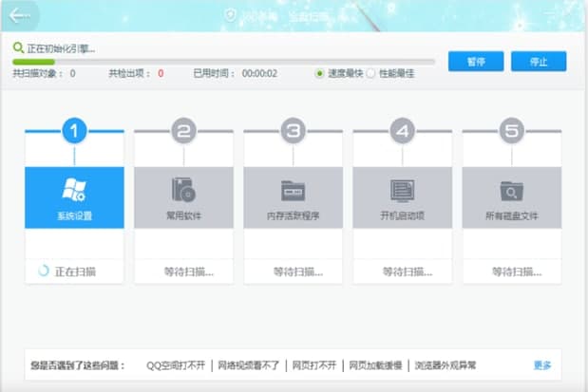The height and width of the screenshot is (392, 588).
Task: Click the 所有磁盘文件 folder search icon
Action: coord(511,188)
